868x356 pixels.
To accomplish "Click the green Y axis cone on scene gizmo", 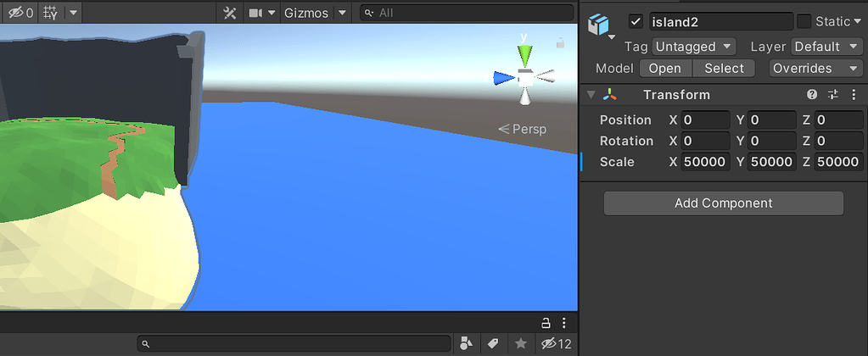I will (524, 56).
